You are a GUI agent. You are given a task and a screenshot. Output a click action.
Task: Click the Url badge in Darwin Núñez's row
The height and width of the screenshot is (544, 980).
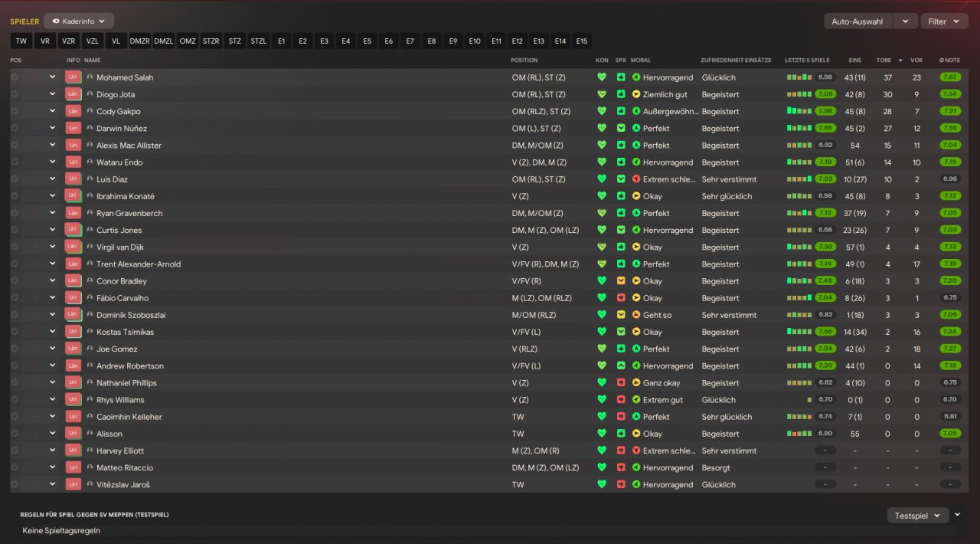tap(73, 128)
